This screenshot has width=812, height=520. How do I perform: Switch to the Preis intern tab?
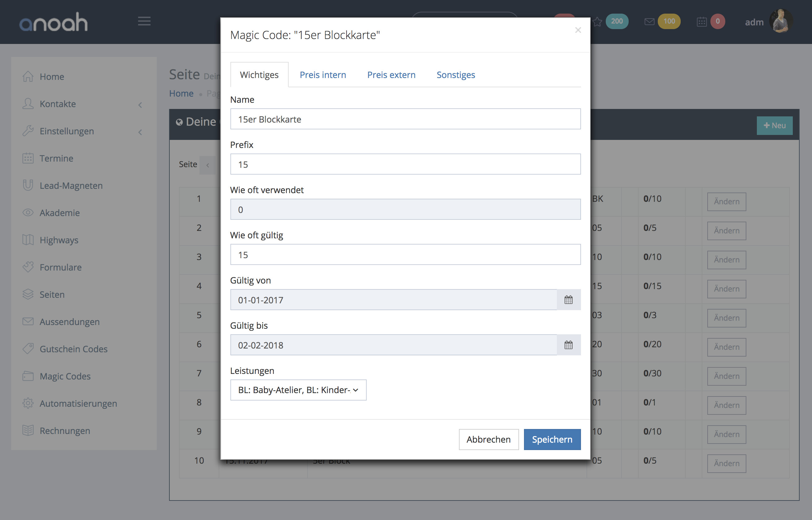click(323, 75)
